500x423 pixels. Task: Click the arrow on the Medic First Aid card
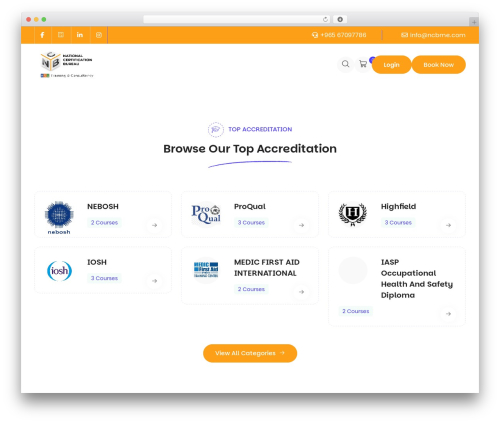point(301,292)
